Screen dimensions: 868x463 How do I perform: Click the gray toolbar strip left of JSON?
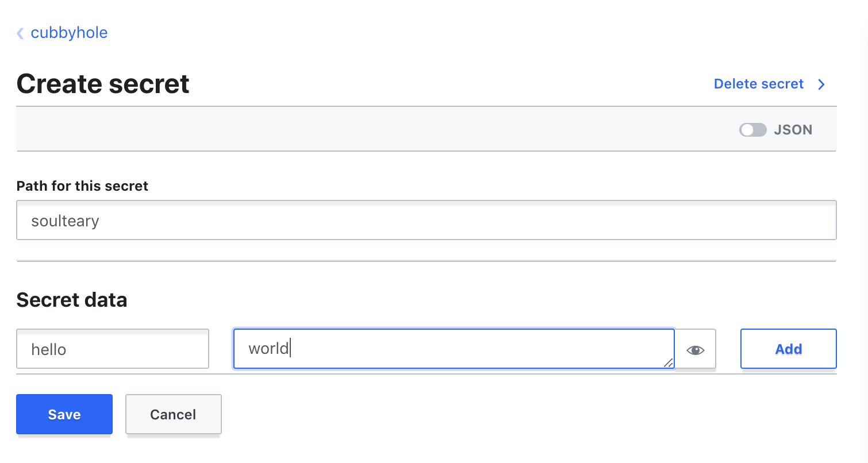pos(374,130)
